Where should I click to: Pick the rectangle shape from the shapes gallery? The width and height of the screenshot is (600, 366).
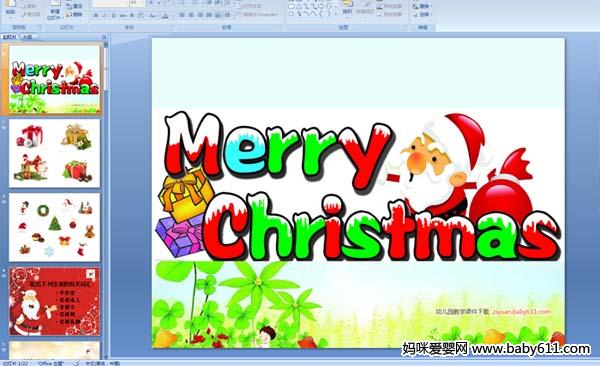point(291,6)
